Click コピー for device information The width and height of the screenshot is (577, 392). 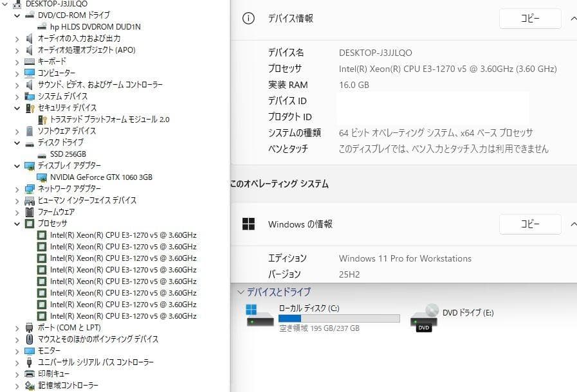529,19
